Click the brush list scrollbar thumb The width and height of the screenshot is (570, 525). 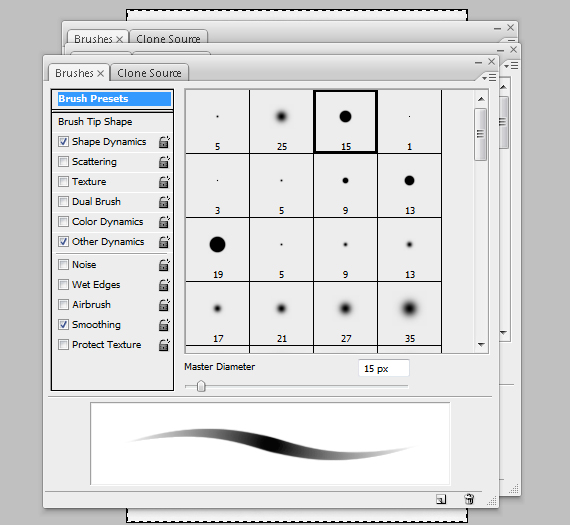pyautogui.click(x=481, y=134)
